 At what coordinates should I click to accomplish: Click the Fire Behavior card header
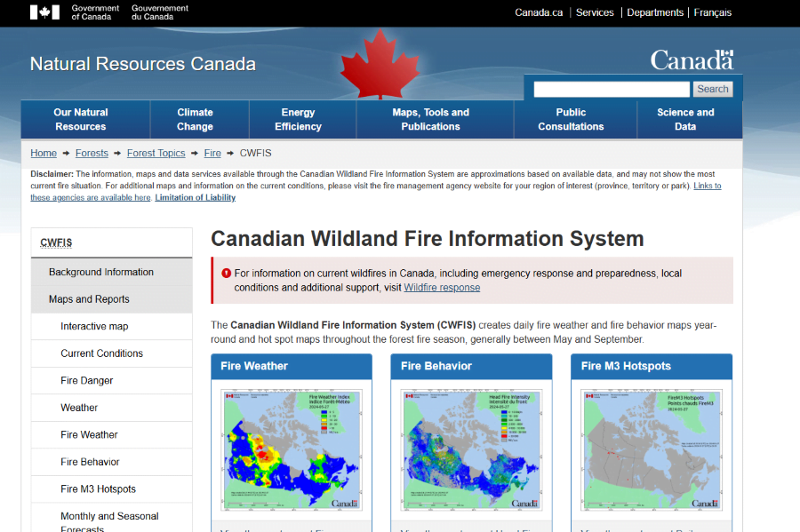coord(471,366)
